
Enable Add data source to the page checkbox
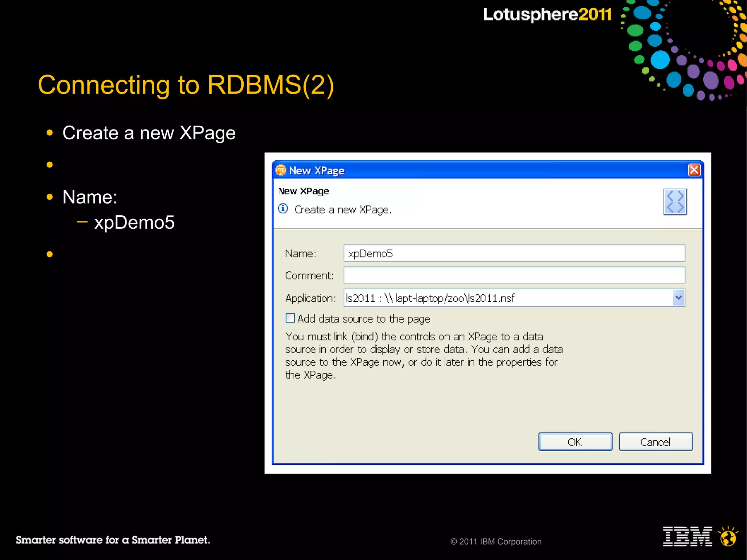coord(290,318)
